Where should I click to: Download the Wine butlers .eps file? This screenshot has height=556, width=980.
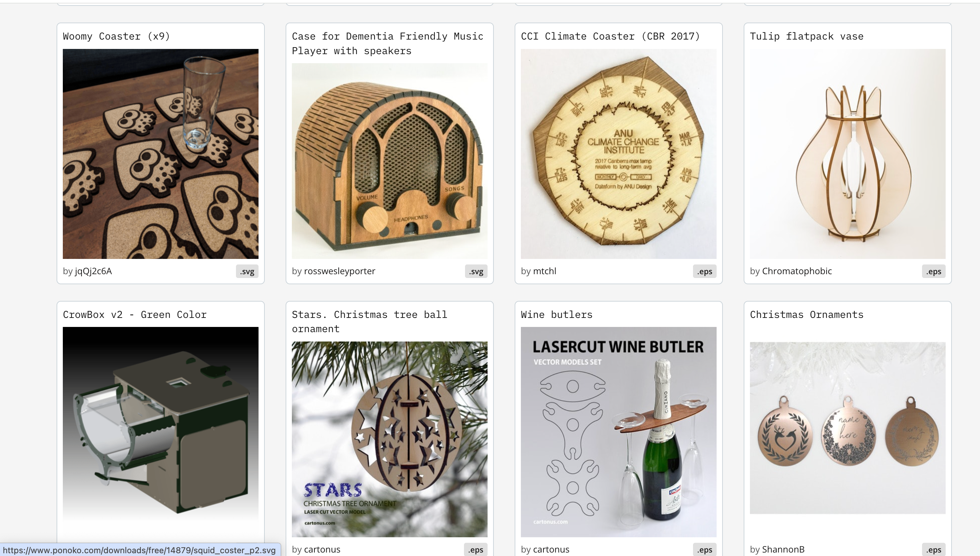704,549
